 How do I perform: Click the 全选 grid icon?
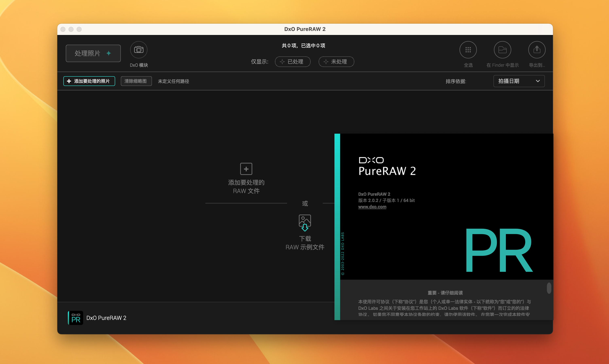click(x=468, y=50)
